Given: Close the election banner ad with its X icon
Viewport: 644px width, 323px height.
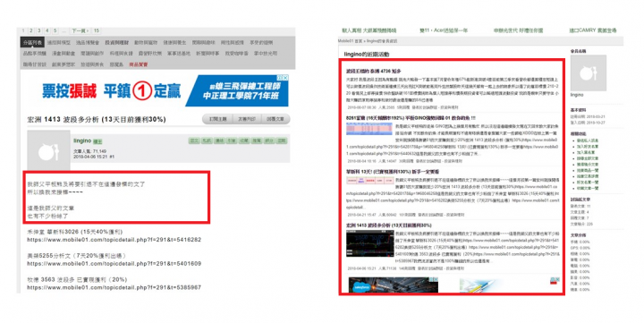Looking at the screenshot, I should click(x=286, y=78).
